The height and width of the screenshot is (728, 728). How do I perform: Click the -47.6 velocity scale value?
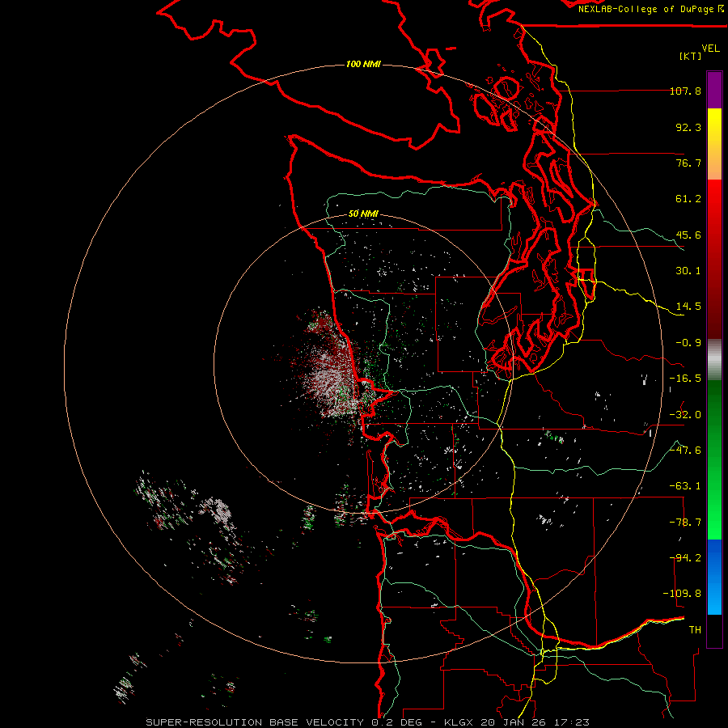[686, 451]
